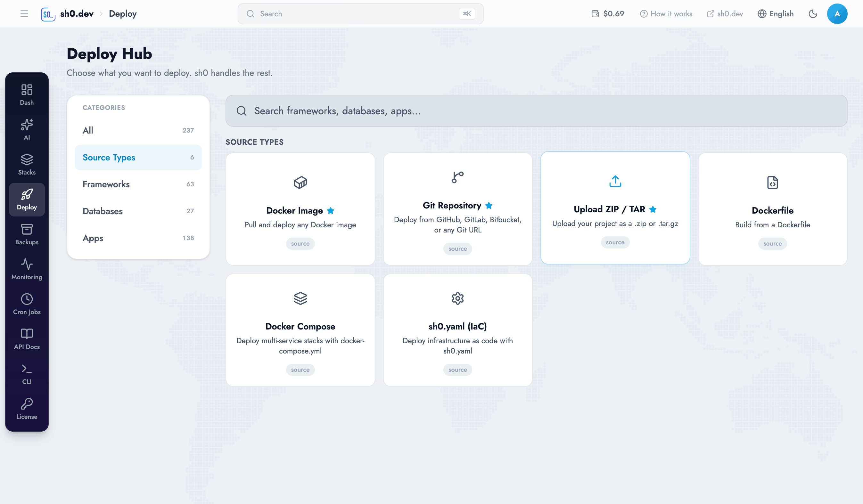Image resolution: width=863 pixels, height=504 pixels.
Task: Open the Monitoring section
Action: coord(27,270)
